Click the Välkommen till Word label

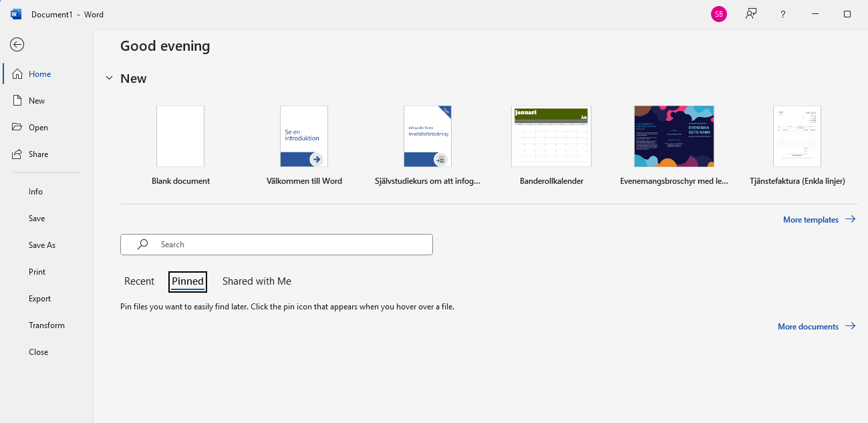click(304, 180)
